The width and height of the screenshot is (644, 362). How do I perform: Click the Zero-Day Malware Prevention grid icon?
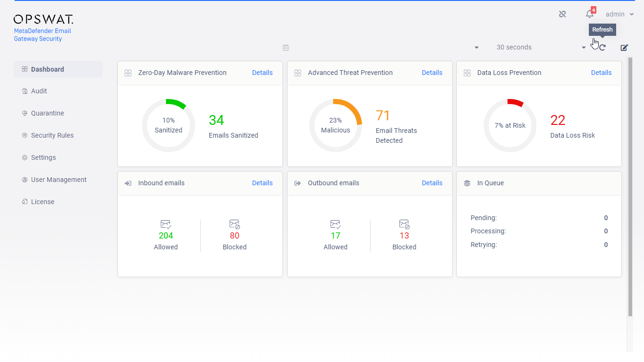128,73
